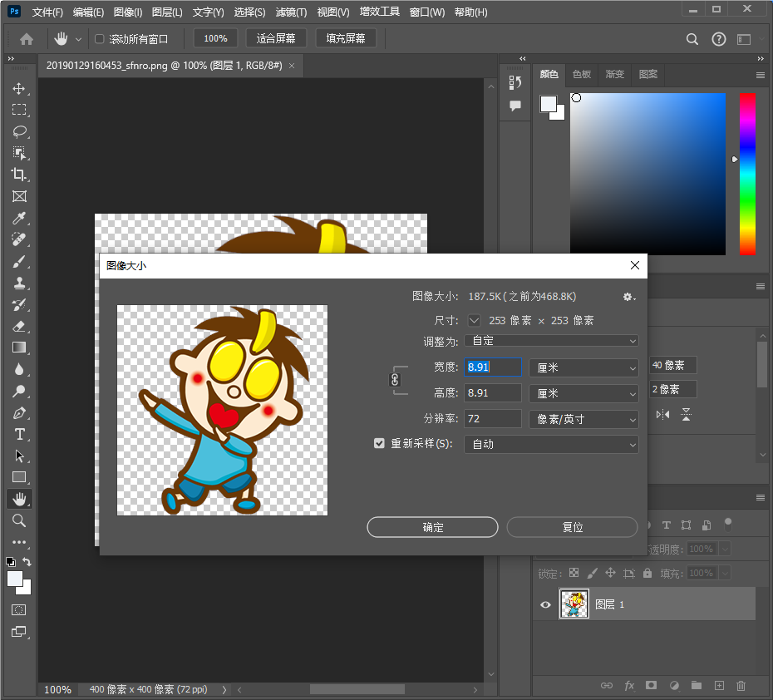Open Image Size dialog gear settings

(628, 297)
